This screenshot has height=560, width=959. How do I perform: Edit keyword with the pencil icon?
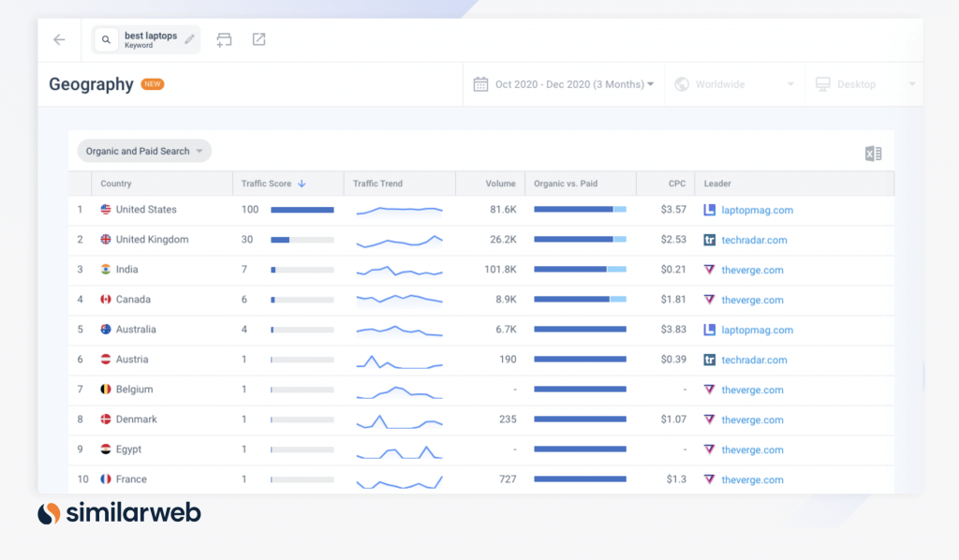[189, 39]
